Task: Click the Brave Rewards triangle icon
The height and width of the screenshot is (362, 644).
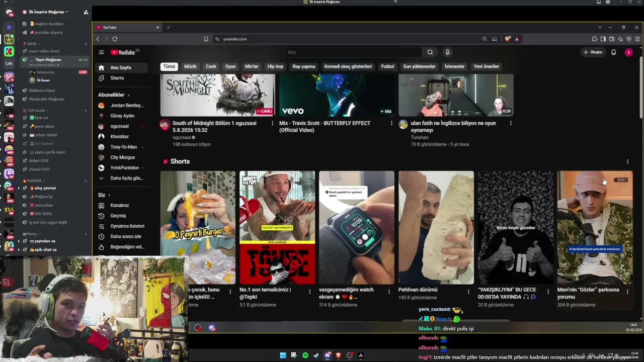Action: (517, 39)
